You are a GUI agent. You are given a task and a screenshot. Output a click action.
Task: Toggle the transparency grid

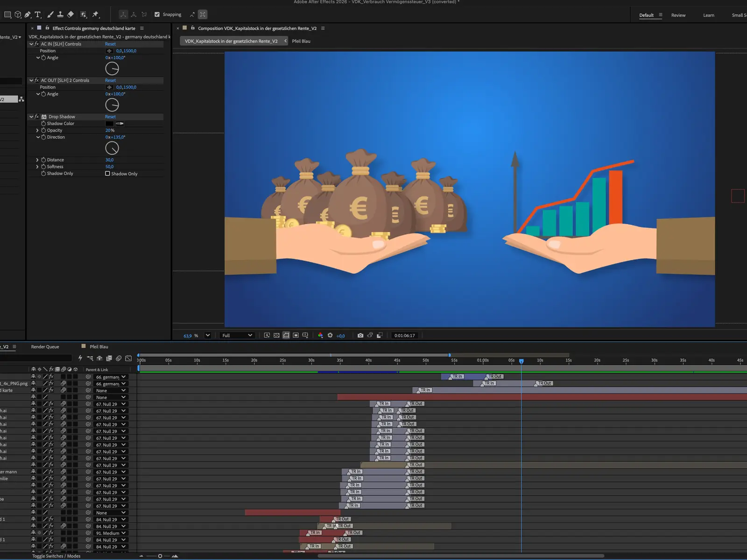276,336
